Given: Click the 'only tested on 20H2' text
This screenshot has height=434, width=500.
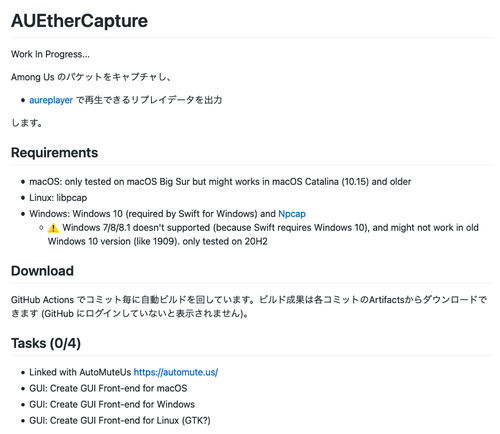Looking at the screenshot, I should pos(225,241).
